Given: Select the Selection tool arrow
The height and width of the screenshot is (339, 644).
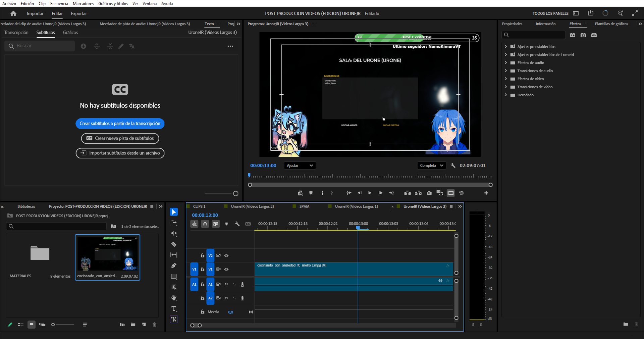Looking at the screenshot, I should 174,212.
